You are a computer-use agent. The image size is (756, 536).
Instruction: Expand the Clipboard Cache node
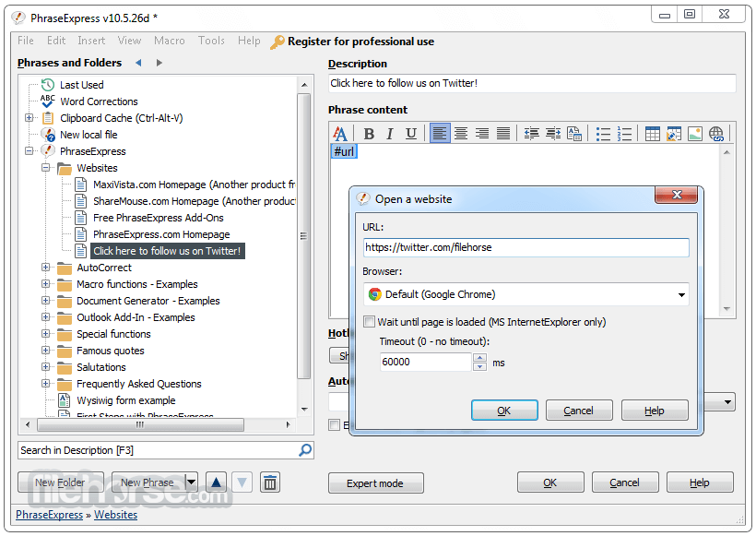[29, 118]
